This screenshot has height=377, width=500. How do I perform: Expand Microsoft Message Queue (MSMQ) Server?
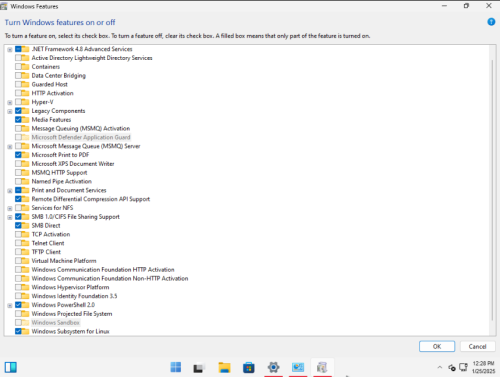(10, 146)
